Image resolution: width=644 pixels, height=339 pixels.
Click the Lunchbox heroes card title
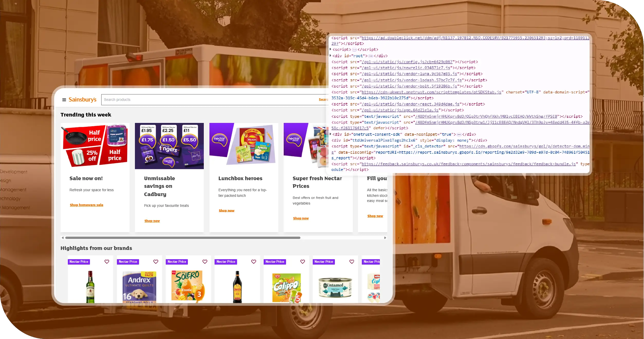coord(240,178)
